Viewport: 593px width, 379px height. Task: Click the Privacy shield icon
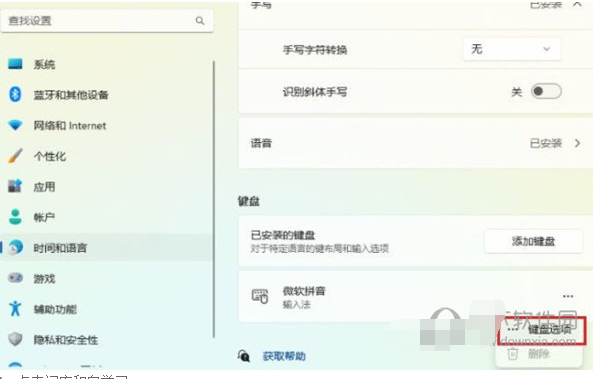[15, 339]
